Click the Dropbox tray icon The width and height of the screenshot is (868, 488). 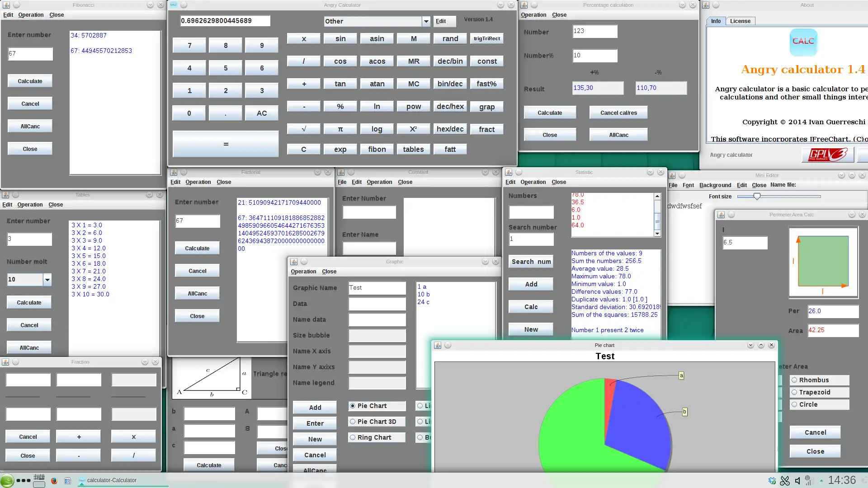(x=772, y=480)
